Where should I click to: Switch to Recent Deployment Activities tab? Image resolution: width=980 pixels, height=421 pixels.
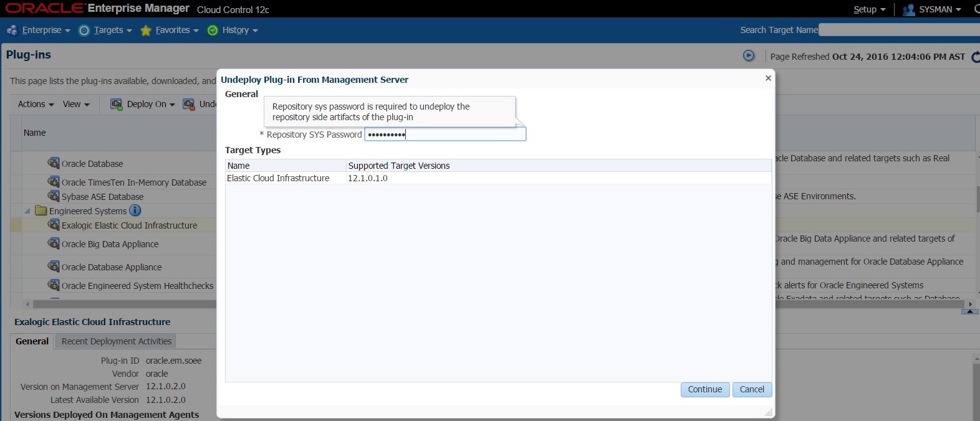point(117,341)
